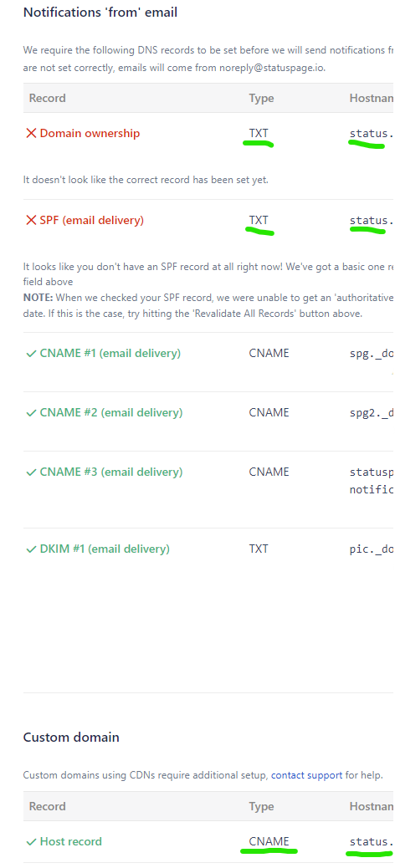This screenshot has height=868, width=395.
Task: Click the red X icon beside SPF
Action: point(31,220)
